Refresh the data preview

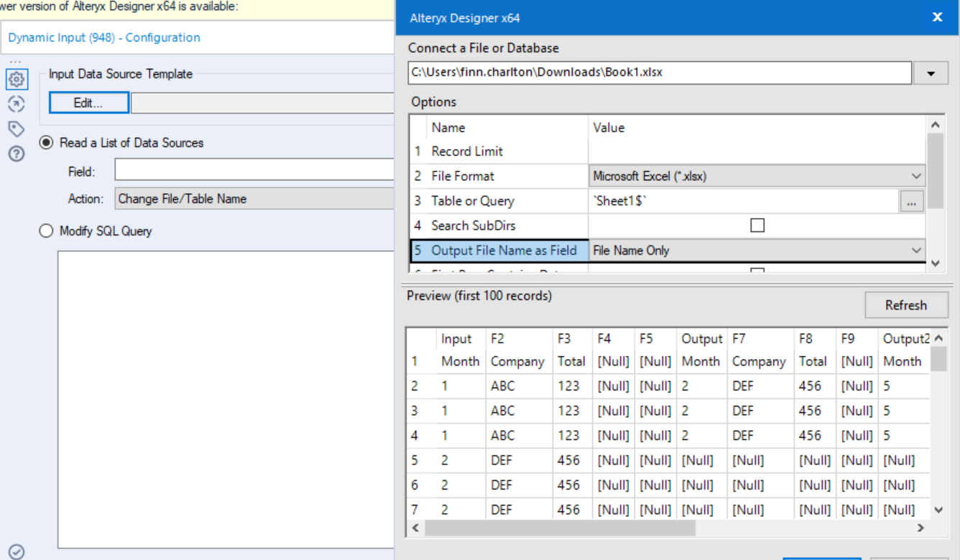905,305
